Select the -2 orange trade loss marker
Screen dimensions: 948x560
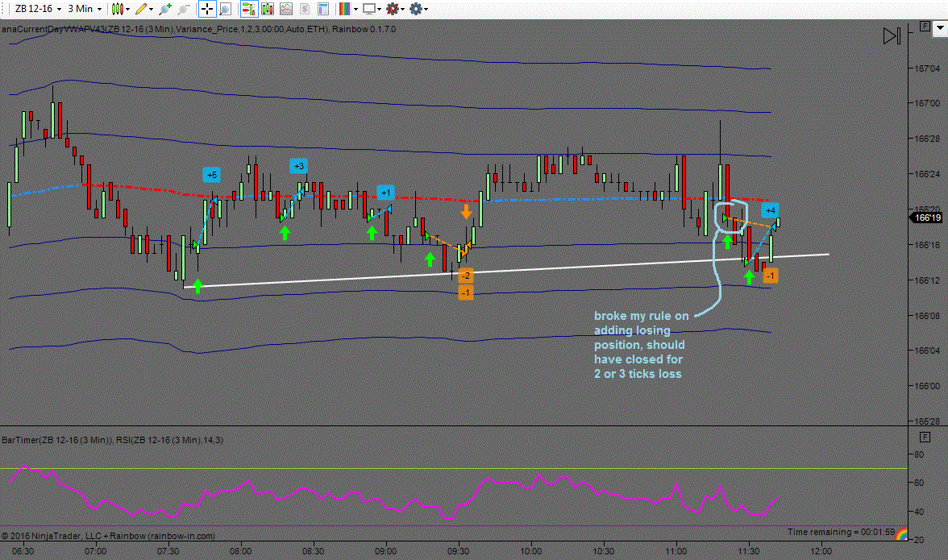click(466, 276)
